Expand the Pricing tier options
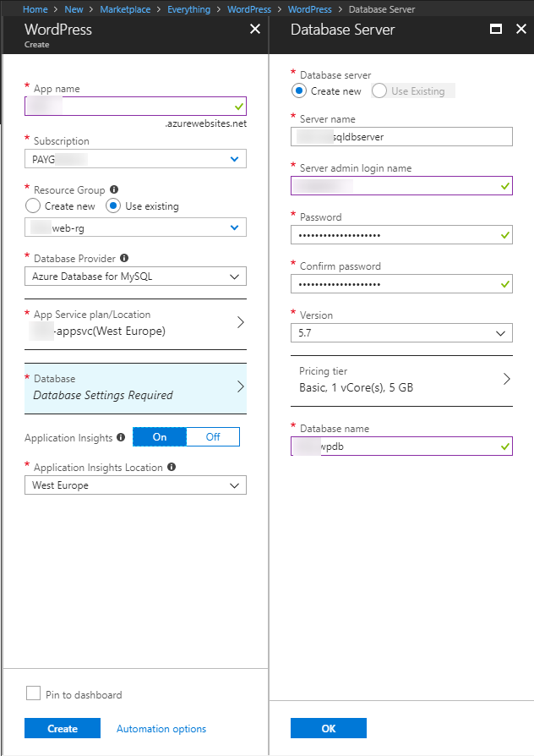534x756 pixels. (x=401, y=380)
